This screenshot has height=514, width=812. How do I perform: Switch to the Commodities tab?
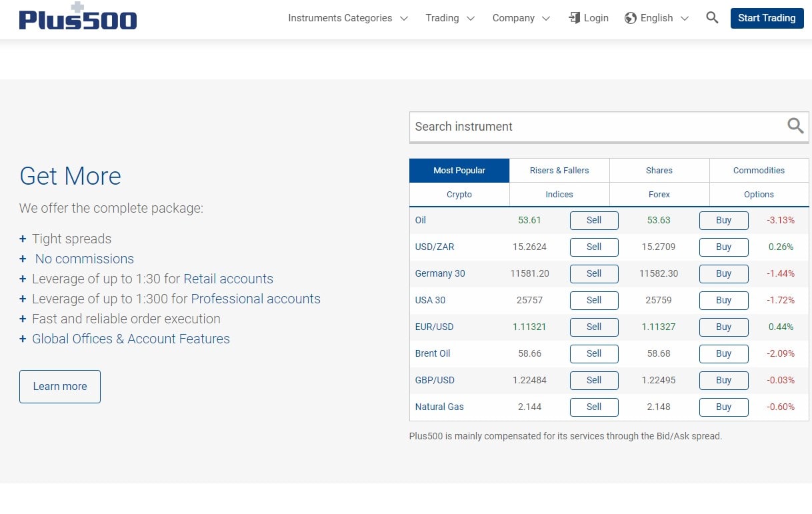(759, 171)
